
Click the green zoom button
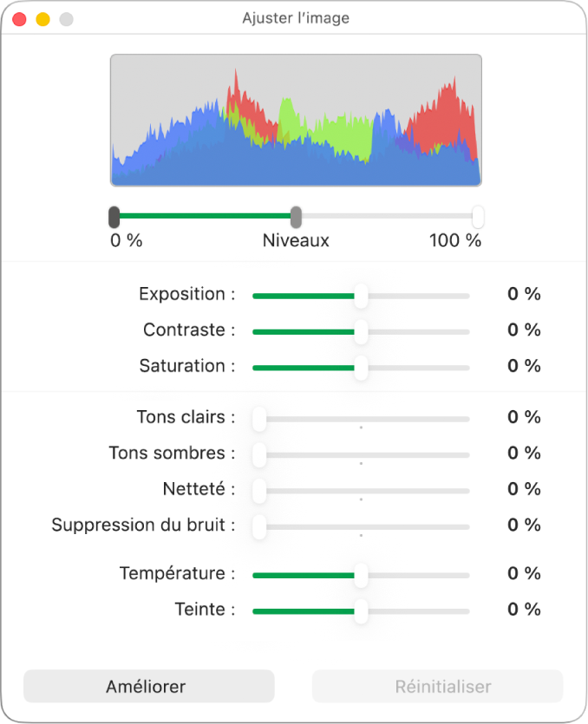click(x=66, y=17)
